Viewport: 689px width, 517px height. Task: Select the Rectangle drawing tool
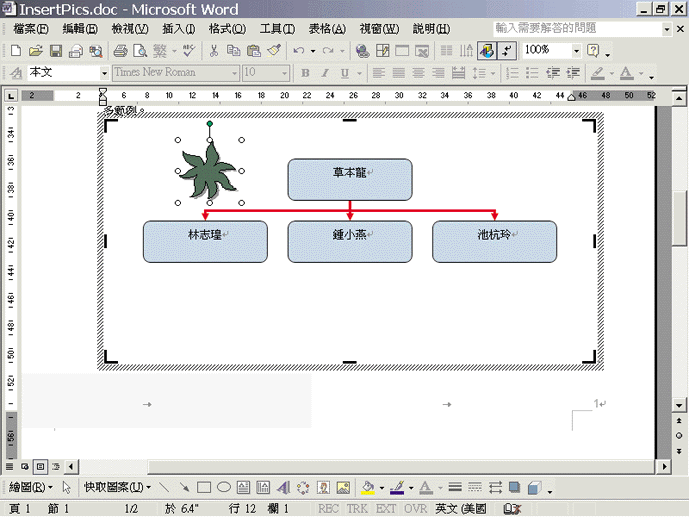(204, 487)
